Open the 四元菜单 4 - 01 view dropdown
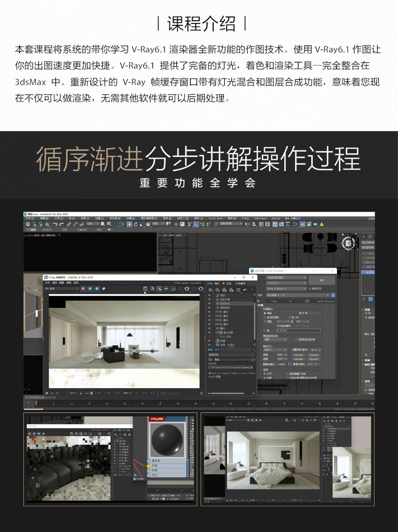398x532 pixels. [x=298, y=295]
